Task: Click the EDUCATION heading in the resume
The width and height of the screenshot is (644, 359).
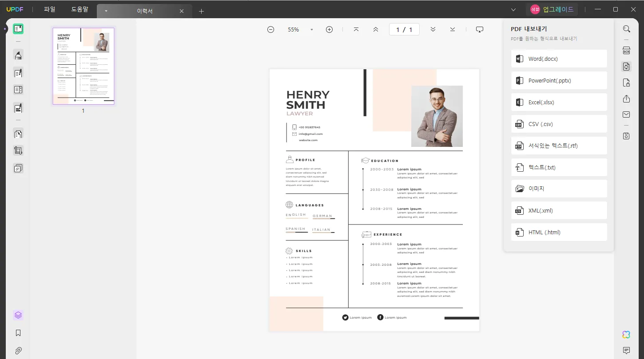Action: pyautogui.click(x=385, y=161)
